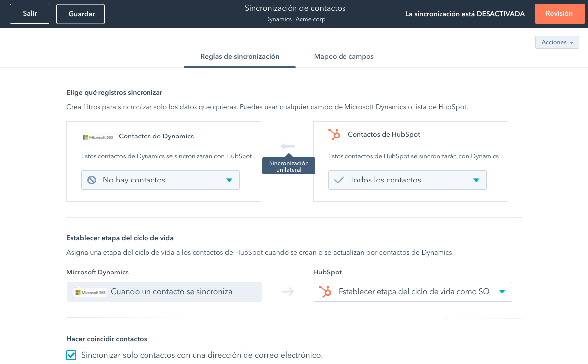The image size is (588, 364).
Task: Expand the Acciones dropdown menu
Action: point(557,43)
